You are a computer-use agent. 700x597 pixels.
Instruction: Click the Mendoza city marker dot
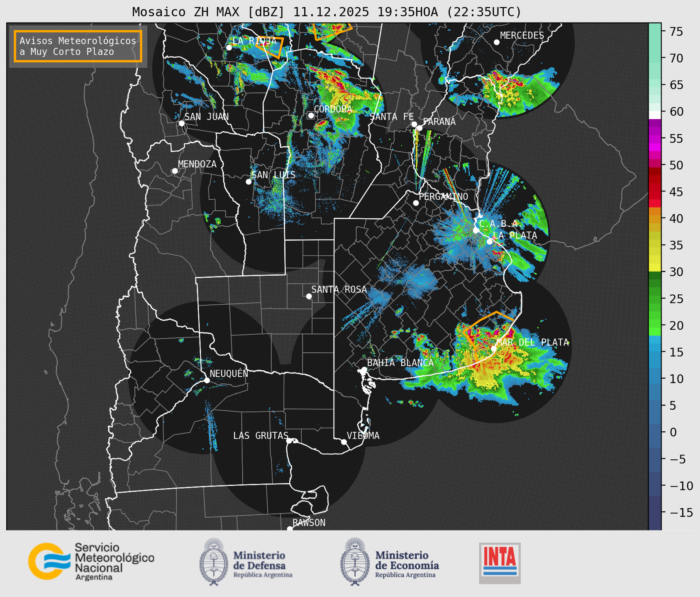175,171
